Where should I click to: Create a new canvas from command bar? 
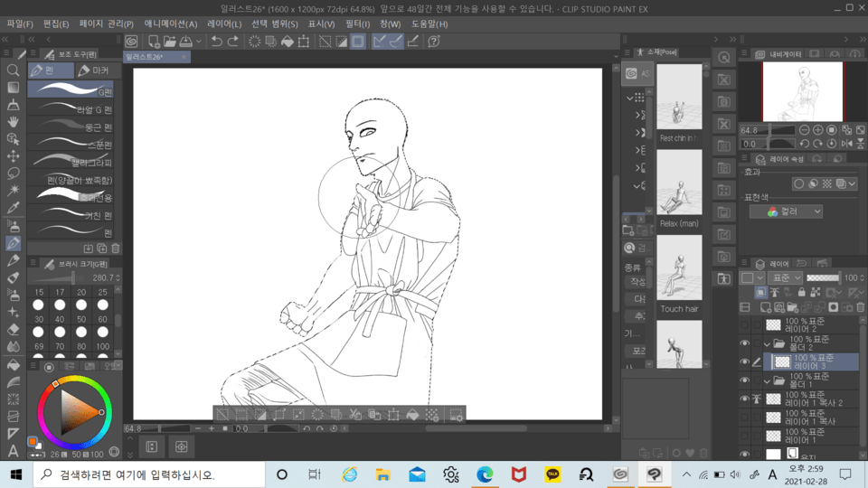154,41
